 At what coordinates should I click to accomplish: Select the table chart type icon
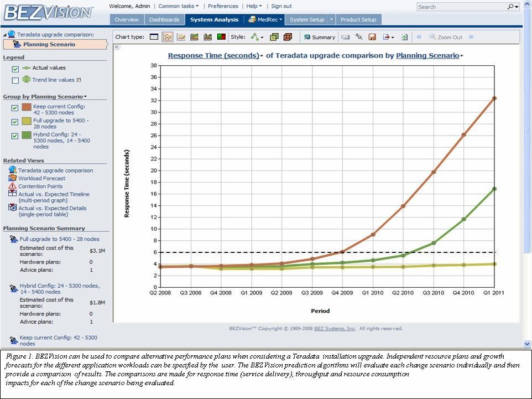(154, 37)
